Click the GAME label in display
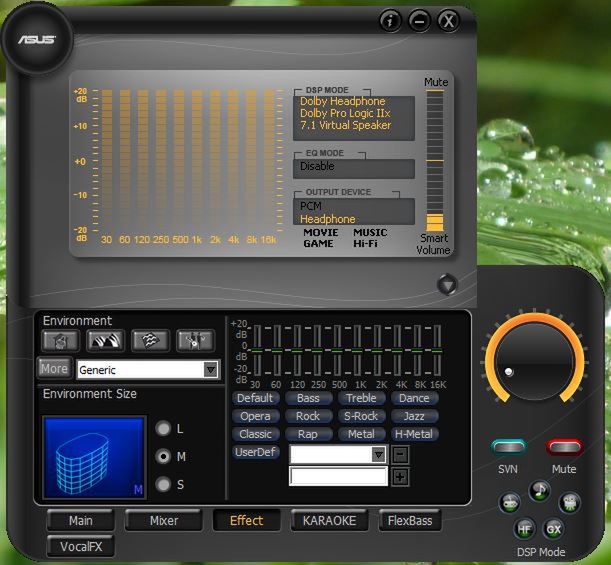611x565 pixels. [x=318, y=244]
